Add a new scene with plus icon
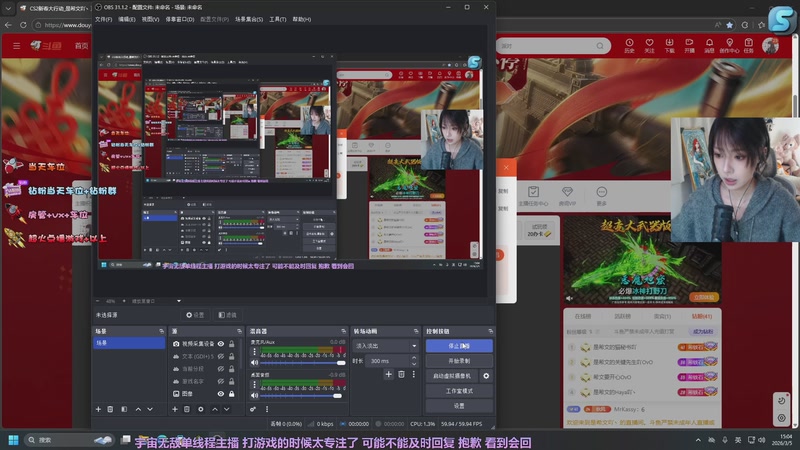Viewport: 800px width, 450px height. pos(98,409)
